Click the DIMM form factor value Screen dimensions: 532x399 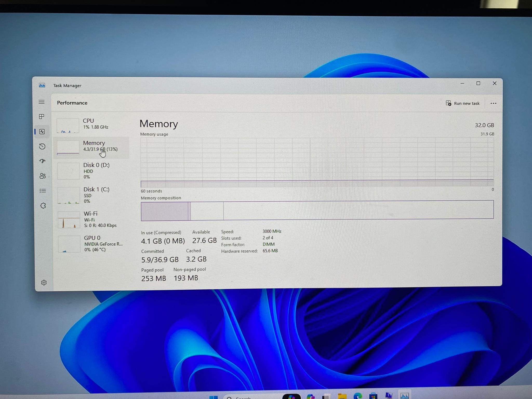click(x=269, y=244)
